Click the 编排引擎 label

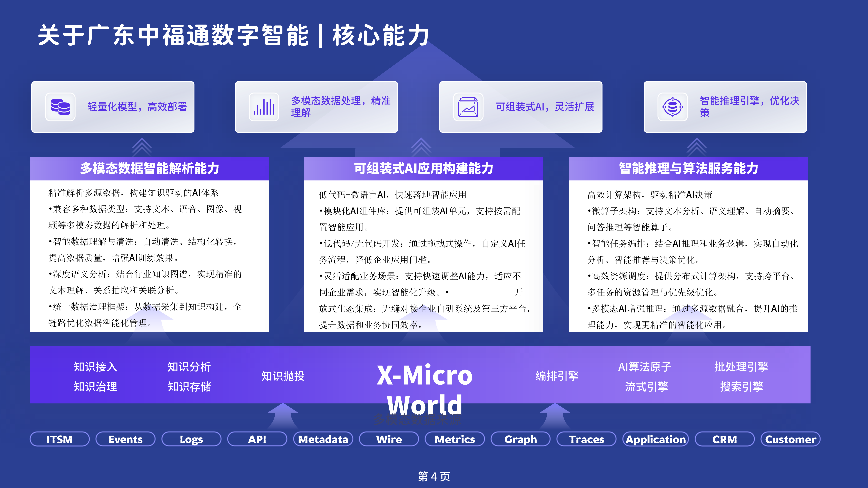pyautogui.click(x=557, y=375)
